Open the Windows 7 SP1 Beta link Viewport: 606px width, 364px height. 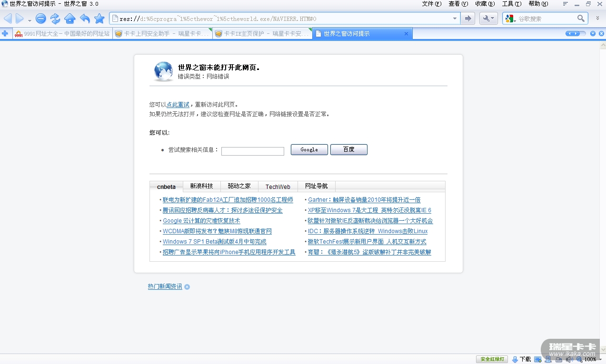[x=214, y=242]
